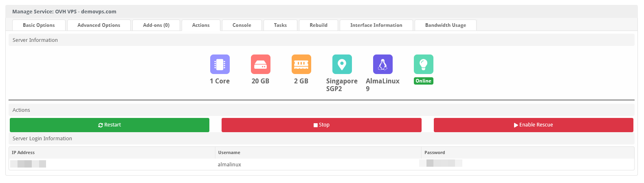Enable Rescue mode
Viewport: 644px width, 183px height.
pos(534,125)
